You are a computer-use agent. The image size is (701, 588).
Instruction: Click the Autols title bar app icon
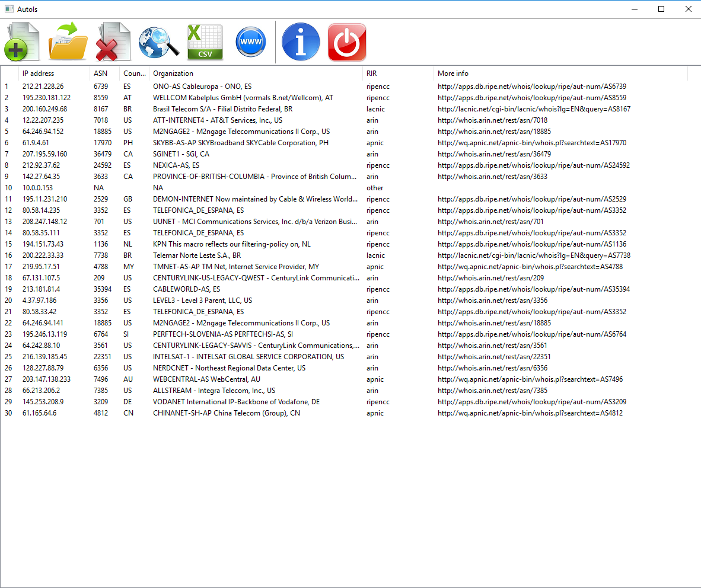(x=9, y=9)
